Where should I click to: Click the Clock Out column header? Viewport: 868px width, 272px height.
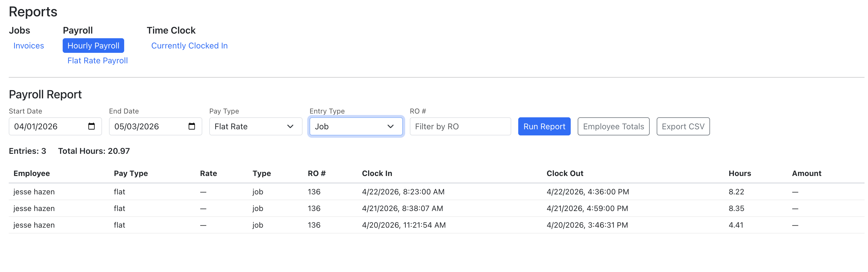565,173
